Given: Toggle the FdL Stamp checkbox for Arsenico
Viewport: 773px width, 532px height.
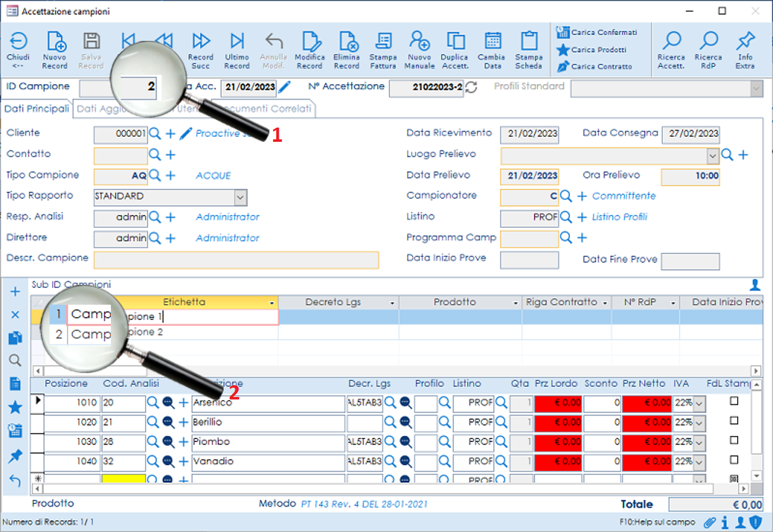Looking at the screenshot, I should click(x=735, y=401).
